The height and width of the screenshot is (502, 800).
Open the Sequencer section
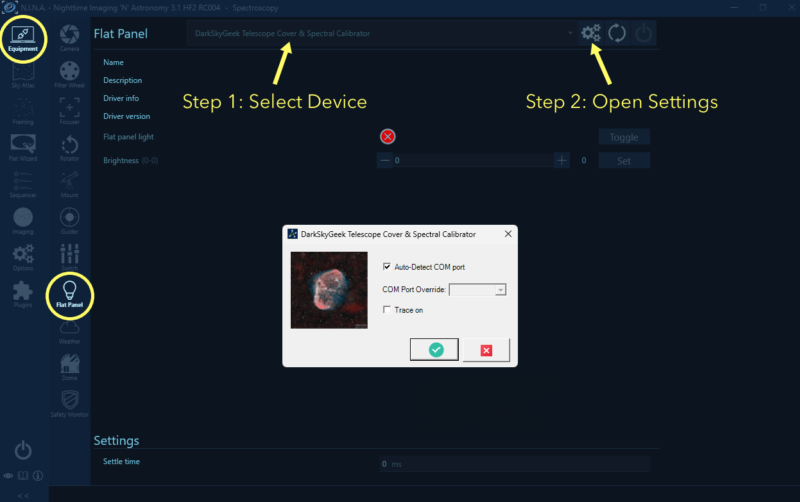point(23,185)
